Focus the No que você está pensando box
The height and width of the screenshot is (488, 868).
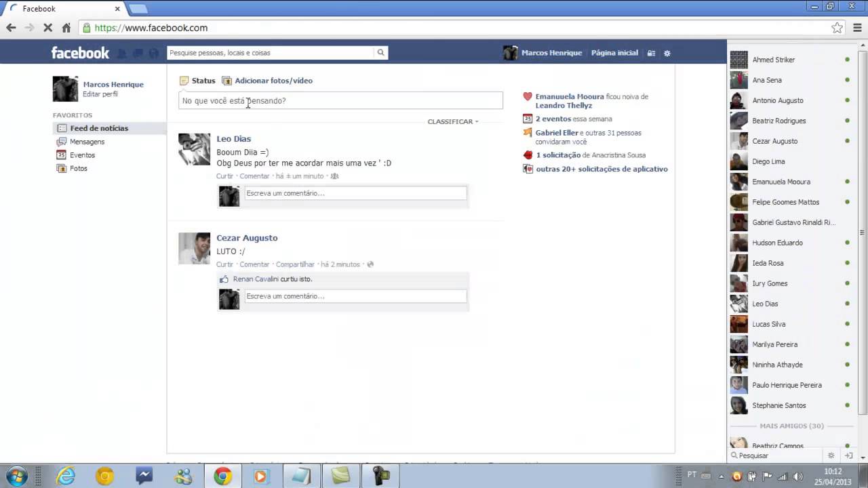[340, 101]
